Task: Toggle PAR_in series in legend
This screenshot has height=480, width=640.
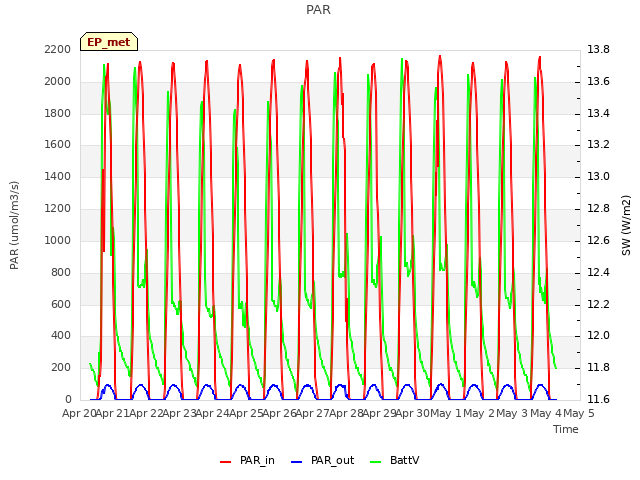Action: coord(247,460)
